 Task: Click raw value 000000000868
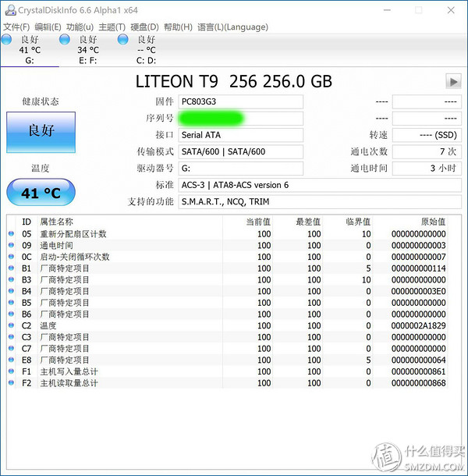pyautogui.click(x=419, y=383)
